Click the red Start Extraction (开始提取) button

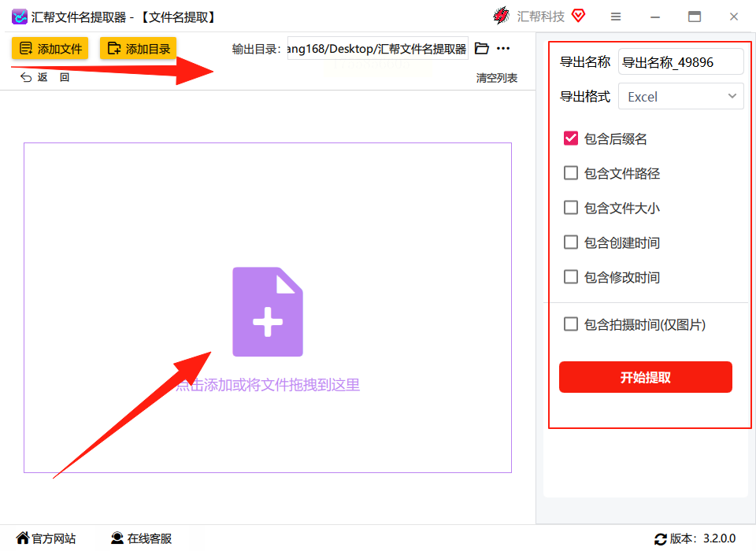pos(646,377)
